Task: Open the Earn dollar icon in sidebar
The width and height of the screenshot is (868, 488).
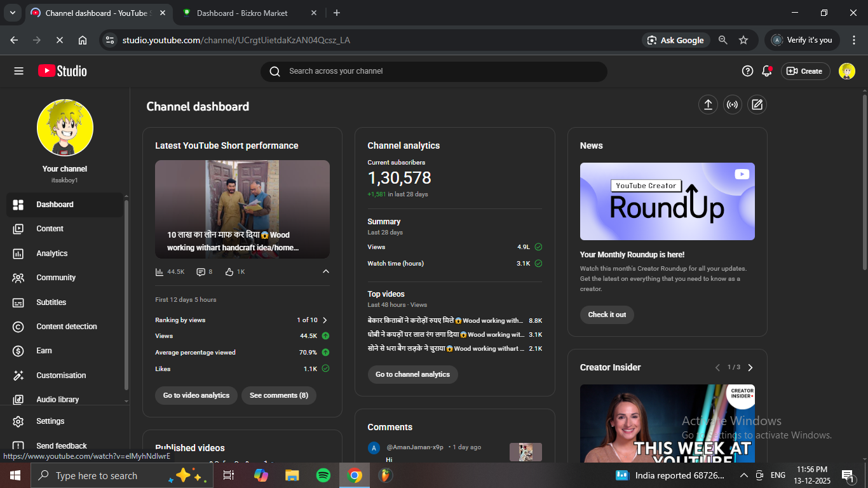Action: click(18, 351)
